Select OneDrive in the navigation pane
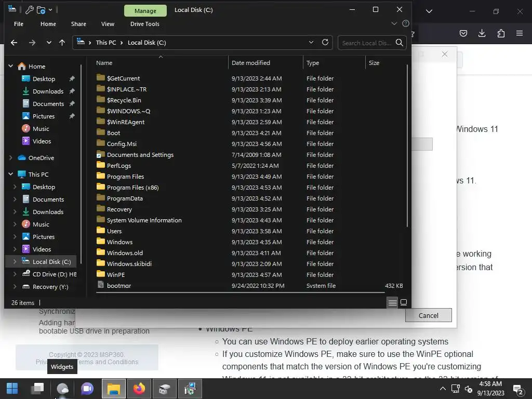Image resolution: width=532 pixels, height=399 pixels. 41,158
